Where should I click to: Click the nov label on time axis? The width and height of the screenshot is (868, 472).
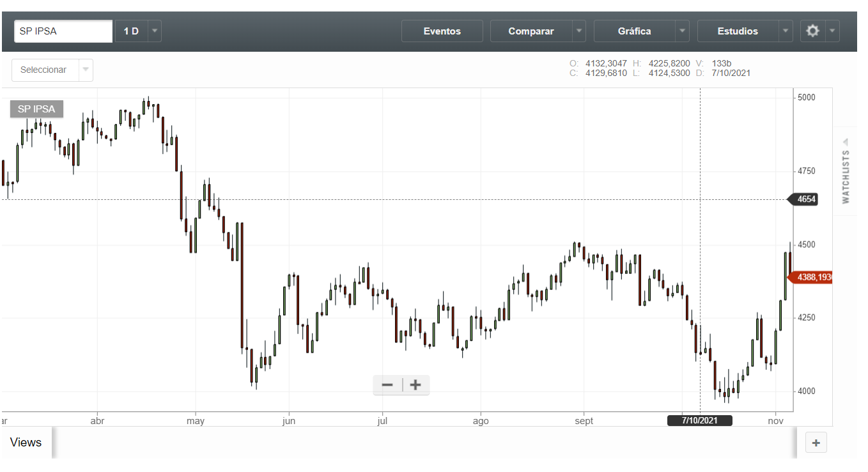(775, 421)
